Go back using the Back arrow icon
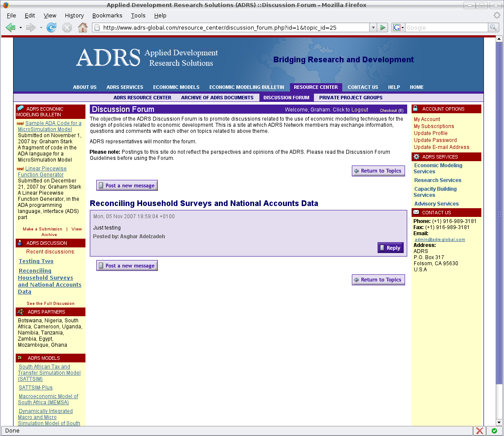 pyautogui.click(x=10, y=27)
